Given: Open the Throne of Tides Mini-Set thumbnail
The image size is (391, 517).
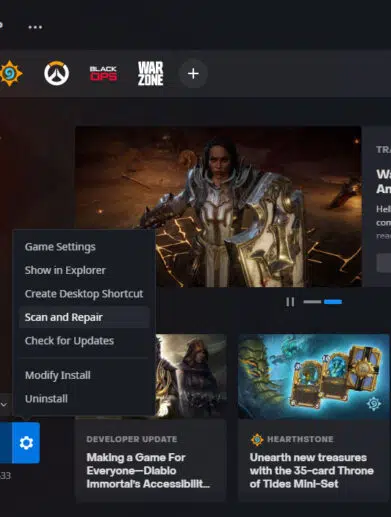Looking at the screenshot, I should tap(314, 376).
